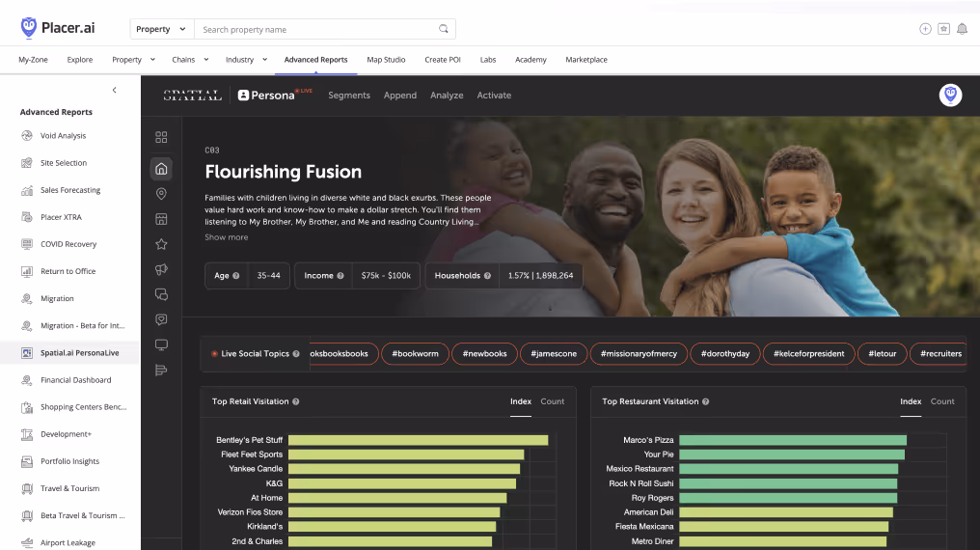
Task: Open Shopping Centers Benc... report
Action: [x=83, y=407]
